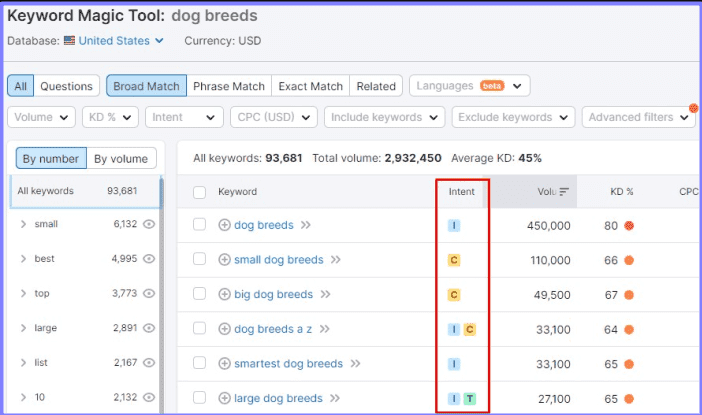Click the Volume column sort icon
702x415 pixels.
564,192
